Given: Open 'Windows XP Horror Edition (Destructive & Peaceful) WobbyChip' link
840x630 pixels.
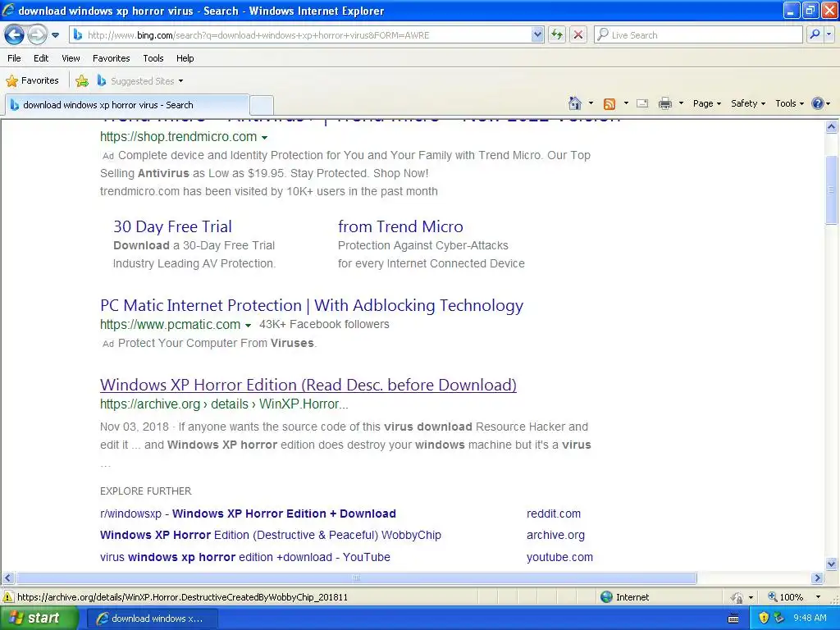Looking at the screenshot, I should (271, 535).
